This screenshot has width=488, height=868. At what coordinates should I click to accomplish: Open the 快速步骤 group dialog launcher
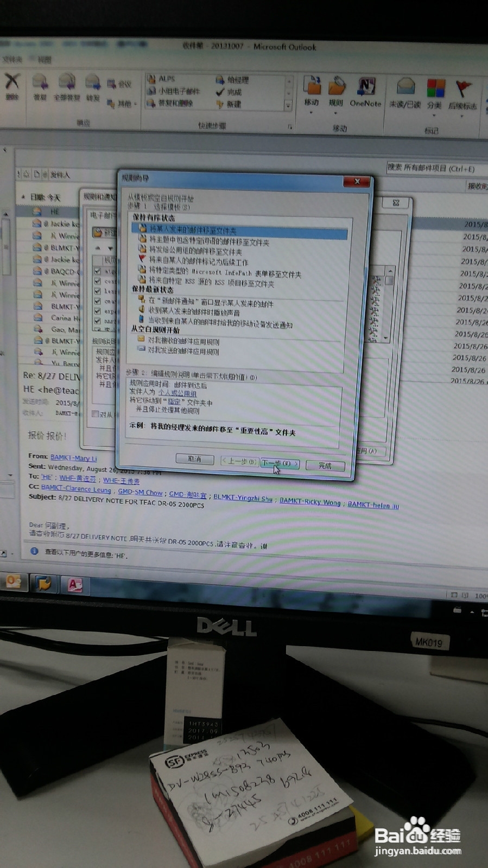290,127
